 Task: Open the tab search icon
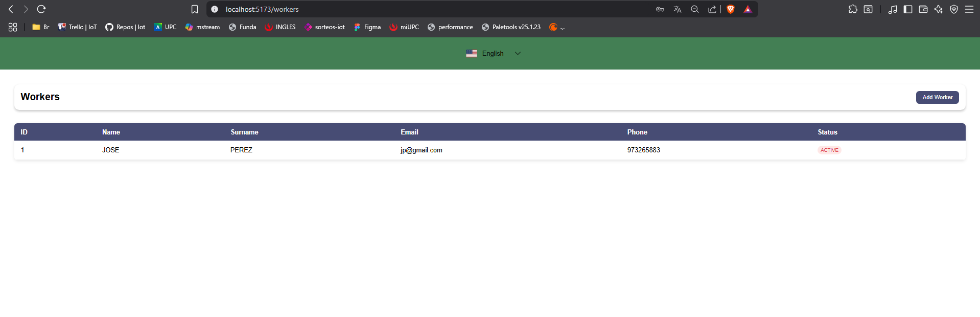click(x=868, y=9)
